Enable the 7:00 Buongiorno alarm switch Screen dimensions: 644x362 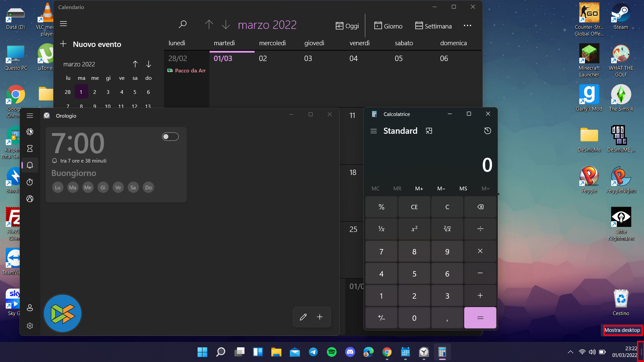tap(170, 137)
